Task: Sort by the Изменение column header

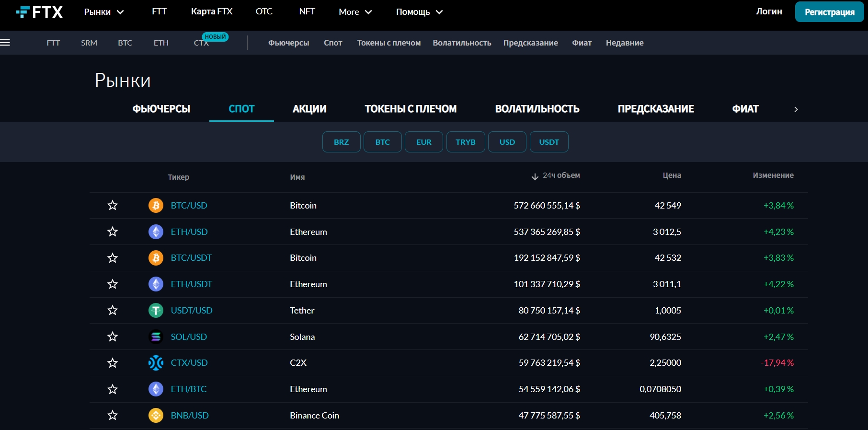Action: coord(773,175)
